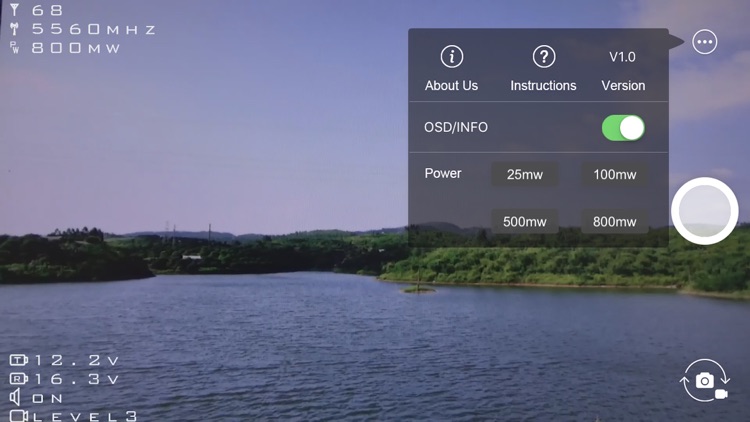Tap the 5560MHZ frequency readout
This screenshot has height=422, width=750.
click(x=94, y=29)
